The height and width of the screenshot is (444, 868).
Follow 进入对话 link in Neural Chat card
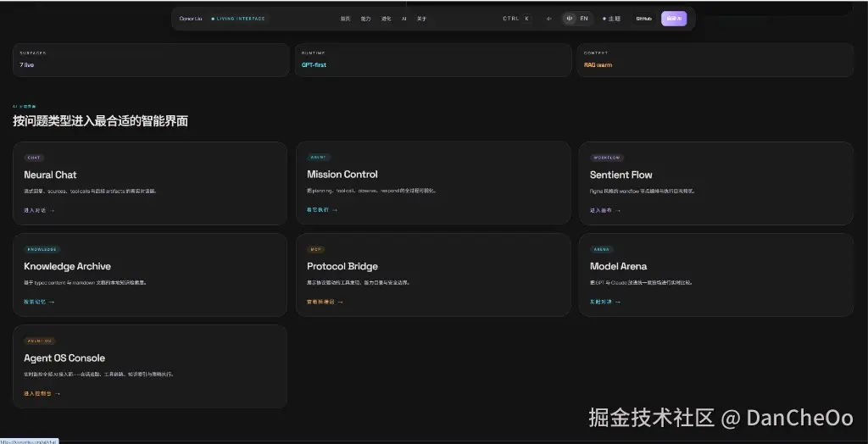[x=39, y=210]
